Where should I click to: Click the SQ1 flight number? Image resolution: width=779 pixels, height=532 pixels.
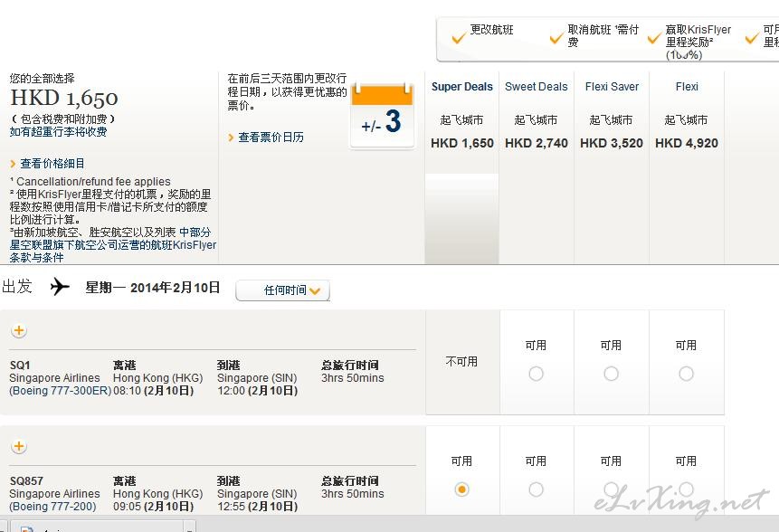click(x=20, y=366)
